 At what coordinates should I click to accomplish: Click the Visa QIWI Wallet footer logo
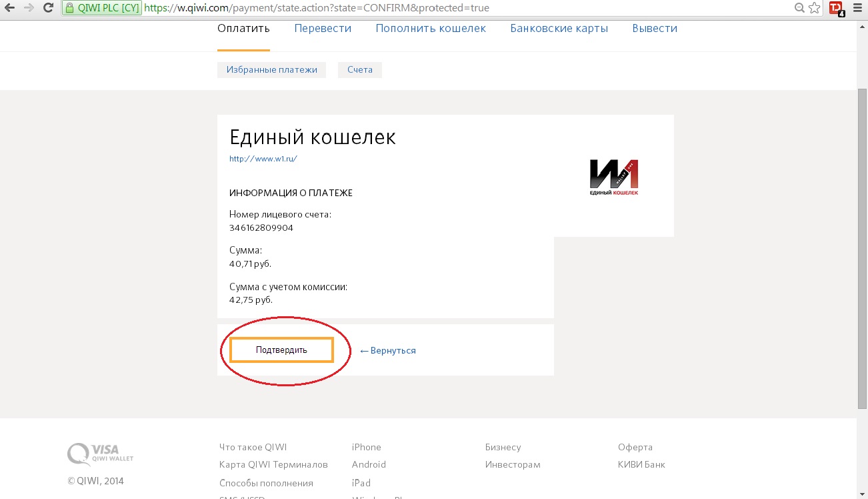pos(100,454)
